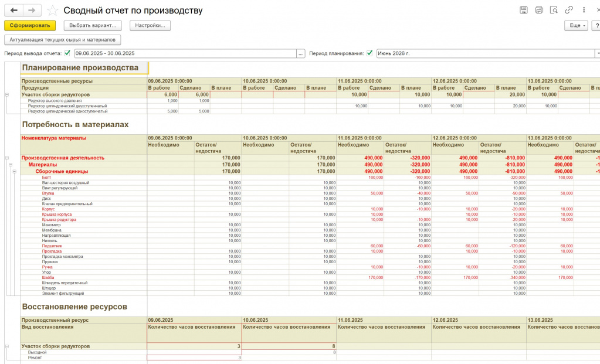Image resolution: width=600 pixels, height=364 pixels.
Task: Select the 'Вал-шестерня воздушный' material row
Action: [x=84, y=183]
